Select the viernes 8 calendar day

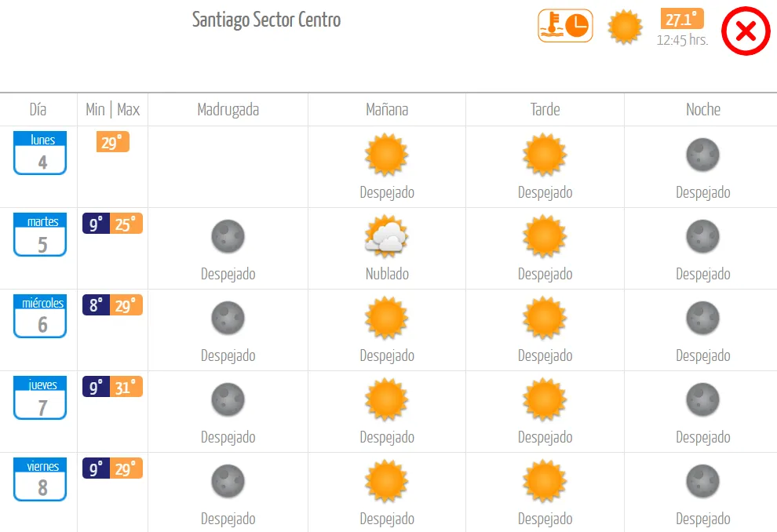click(x=40, y=480)
